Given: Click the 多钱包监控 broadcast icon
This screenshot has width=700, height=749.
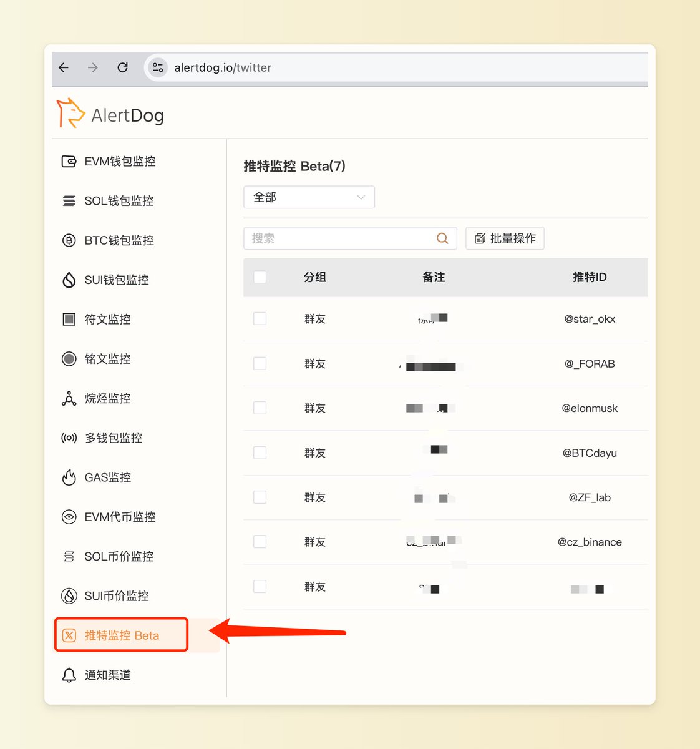Looking at the screenshot, I should point(69,438).
